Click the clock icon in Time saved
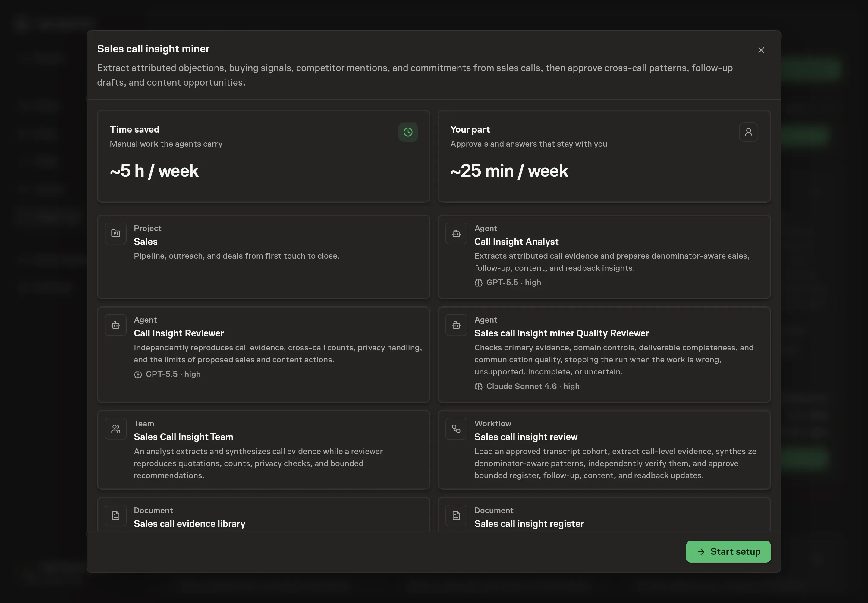Image resolution: width=868 pixels, height=603 pixels. pyautogui.click(x=408, y=132)
